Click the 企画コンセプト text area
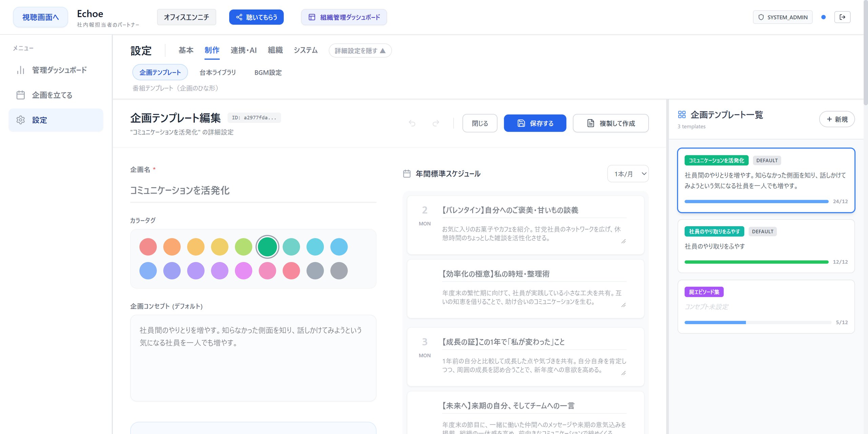Viewport: 868px width, 434px height. pos(253,358)
